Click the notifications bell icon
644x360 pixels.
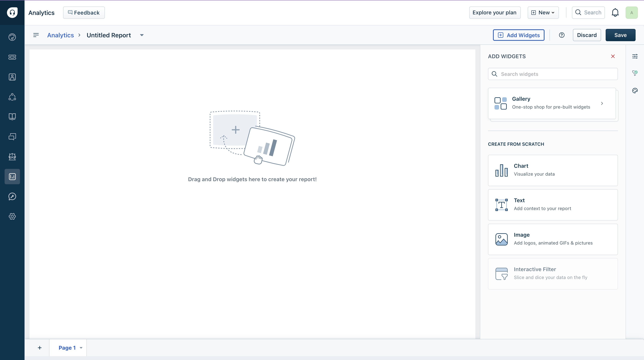coord(615,13)
